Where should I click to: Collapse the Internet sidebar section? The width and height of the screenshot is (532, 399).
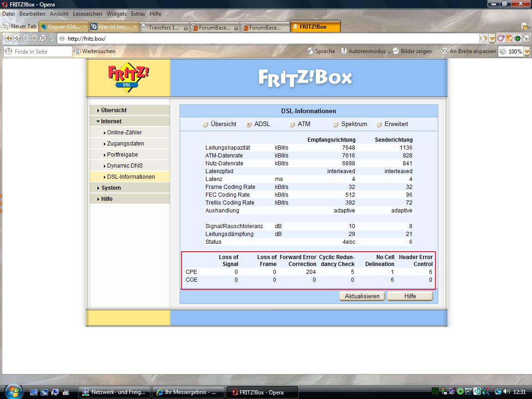tap(130, 121)
